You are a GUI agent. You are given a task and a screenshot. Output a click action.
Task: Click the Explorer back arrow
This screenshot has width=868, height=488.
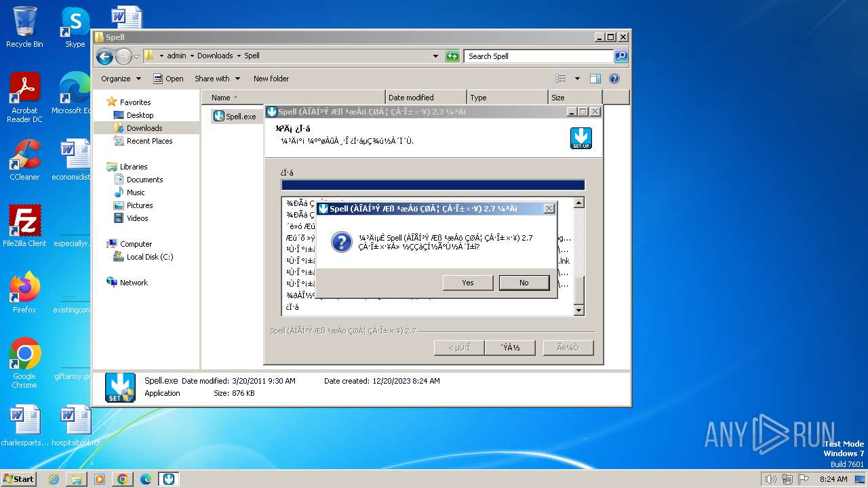(104, 56)
